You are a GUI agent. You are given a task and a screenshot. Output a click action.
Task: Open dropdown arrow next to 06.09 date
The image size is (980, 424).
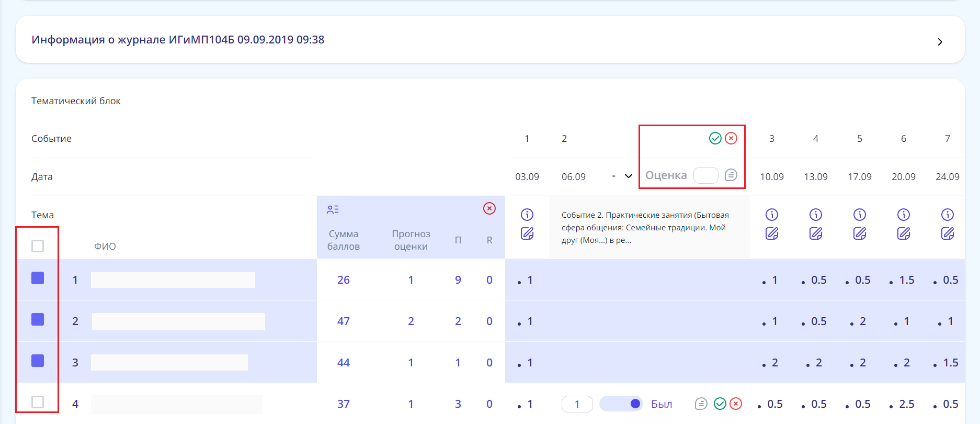point(629,176)
